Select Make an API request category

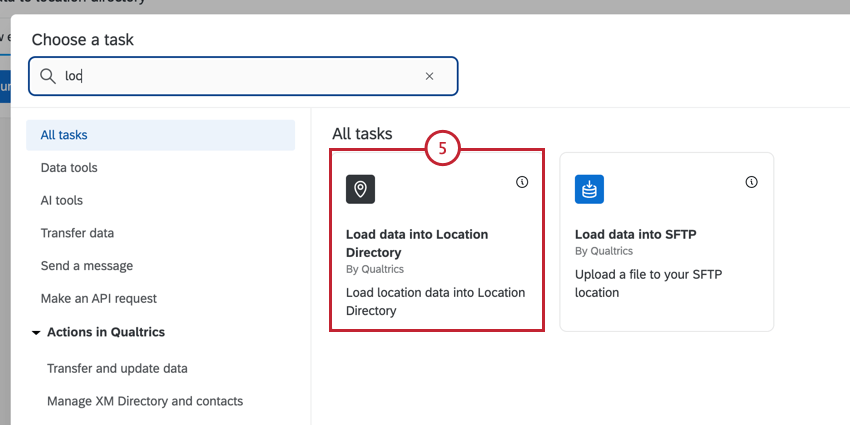98,298
